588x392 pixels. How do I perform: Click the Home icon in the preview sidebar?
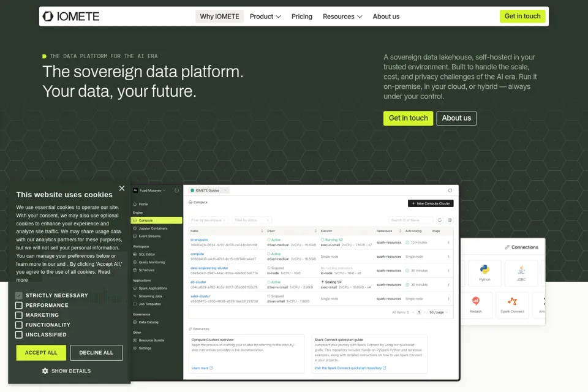tap(135, 204)
